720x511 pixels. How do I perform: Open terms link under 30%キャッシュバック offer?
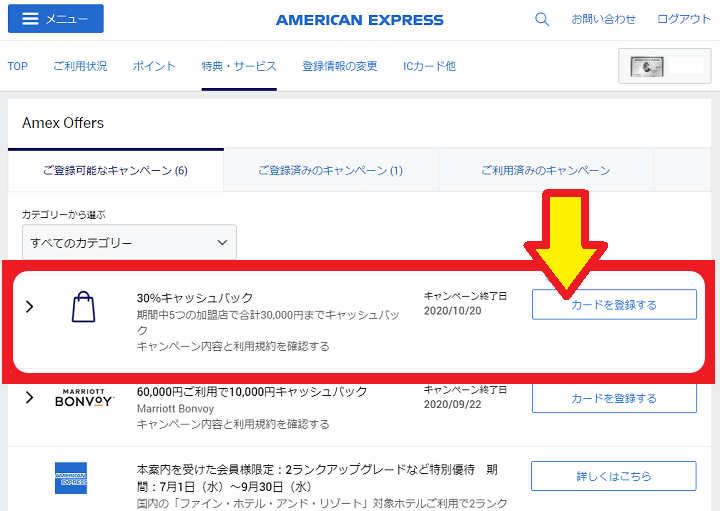point(233,346)
